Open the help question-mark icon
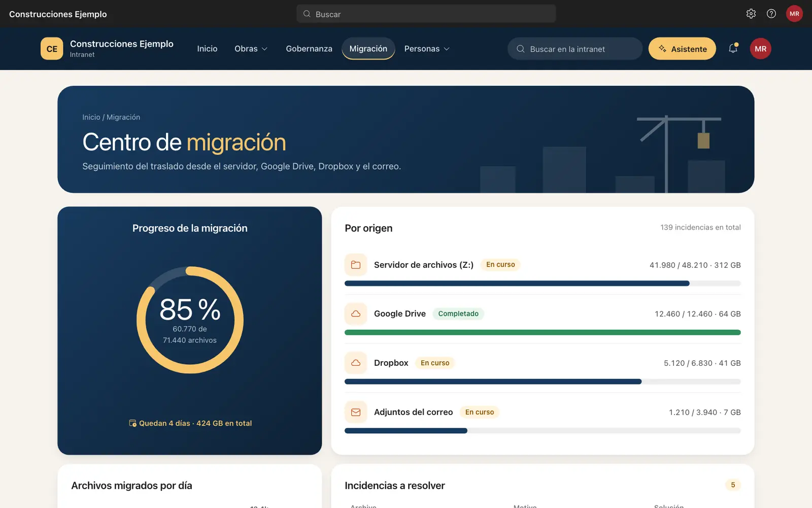 (771, 14)
